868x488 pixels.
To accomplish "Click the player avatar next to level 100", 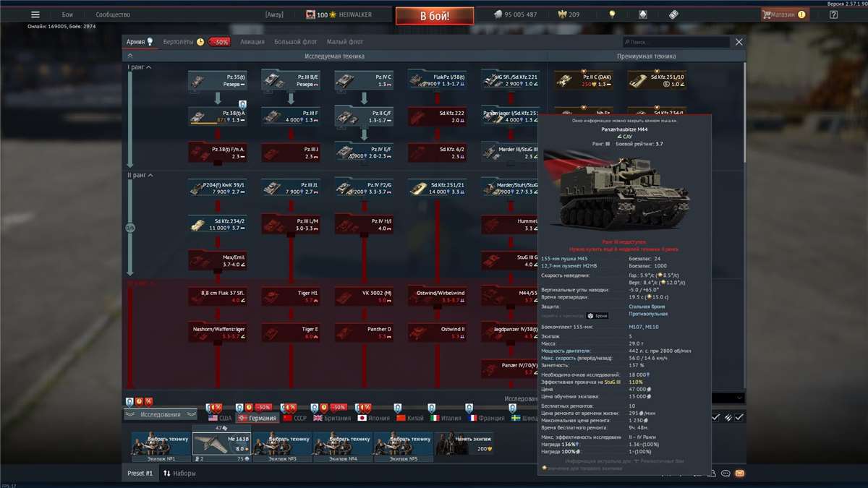I will [311, 14].
